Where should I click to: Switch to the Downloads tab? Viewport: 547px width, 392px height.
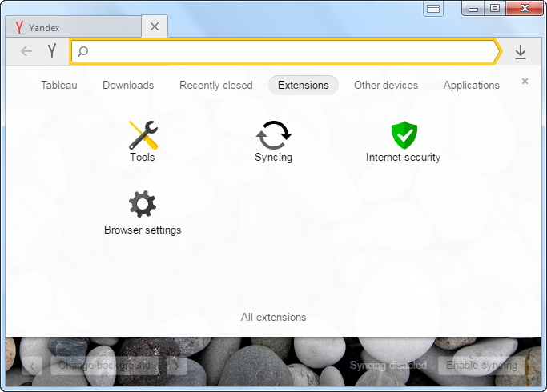click(128, 85)
